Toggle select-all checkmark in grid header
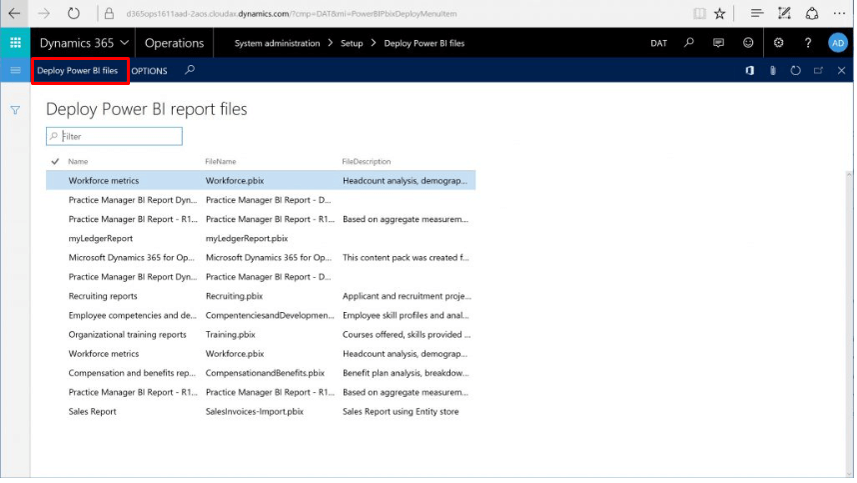Image resolution: width=857 pixels, height=483 pixels. click(55, 161)
